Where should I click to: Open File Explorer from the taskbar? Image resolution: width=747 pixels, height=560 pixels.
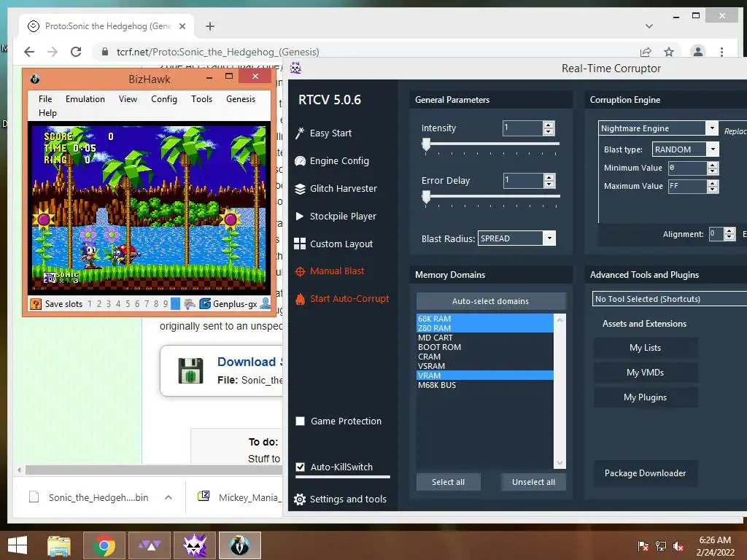pos(58,545)
